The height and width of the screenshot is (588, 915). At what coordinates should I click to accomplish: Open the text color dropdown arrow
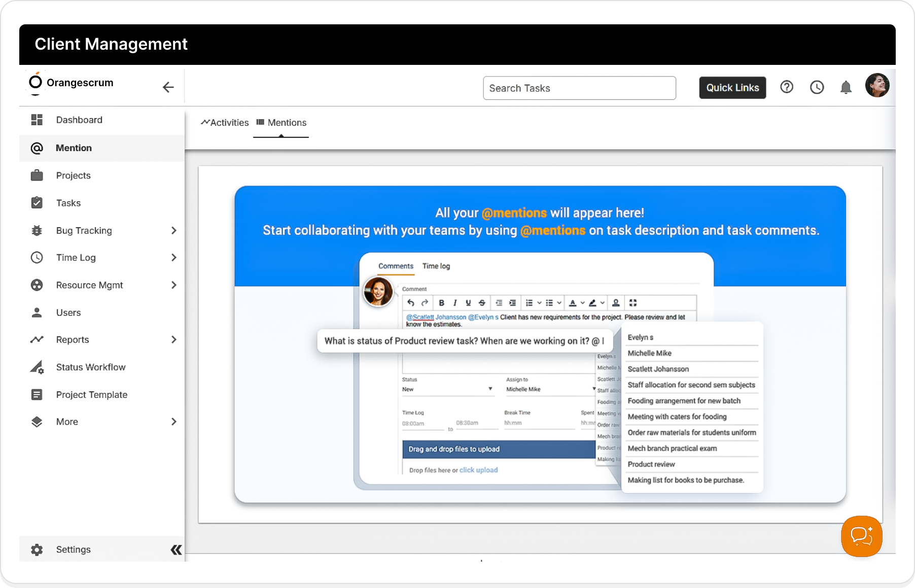point(582,303)
